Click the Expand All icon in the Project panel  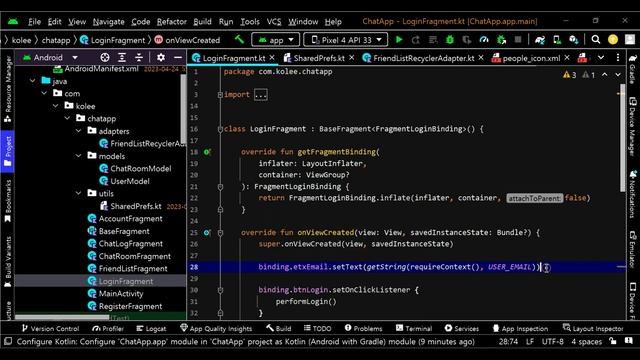[x=122, y=58]
